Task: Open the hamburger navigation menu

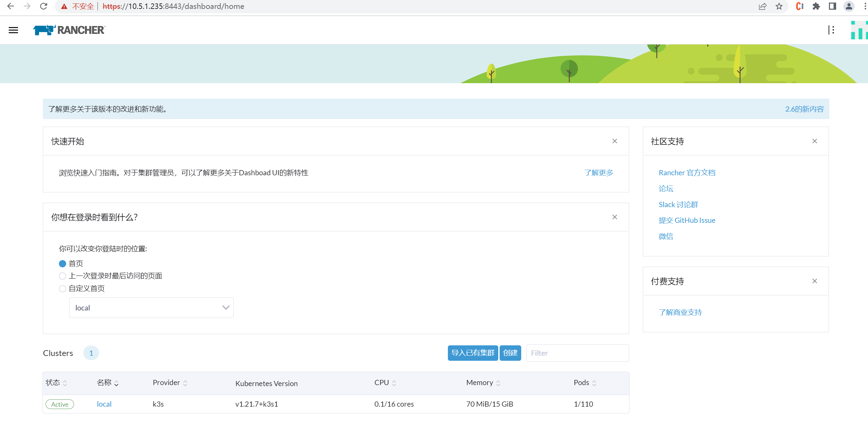Action: [13, 30]
